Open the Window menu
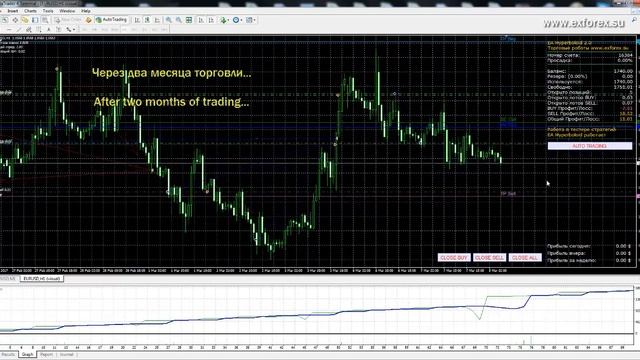 (x=67, y=11)
